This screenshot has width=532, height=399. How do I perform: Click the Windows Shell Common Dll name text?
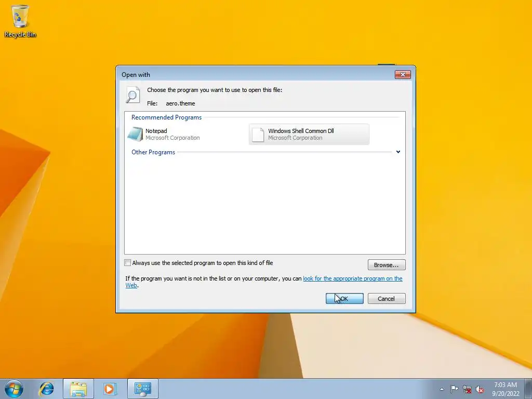pos(301,130)
